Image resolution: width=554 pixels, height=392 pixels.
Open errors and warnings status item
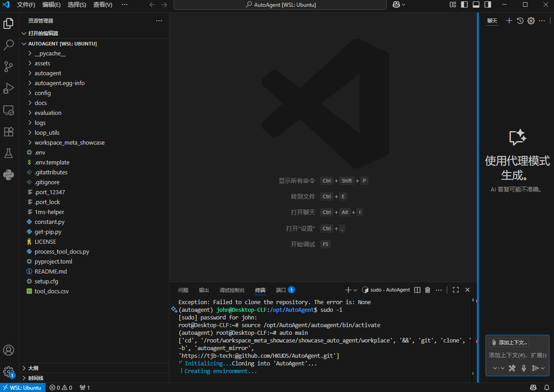(61, 387)
